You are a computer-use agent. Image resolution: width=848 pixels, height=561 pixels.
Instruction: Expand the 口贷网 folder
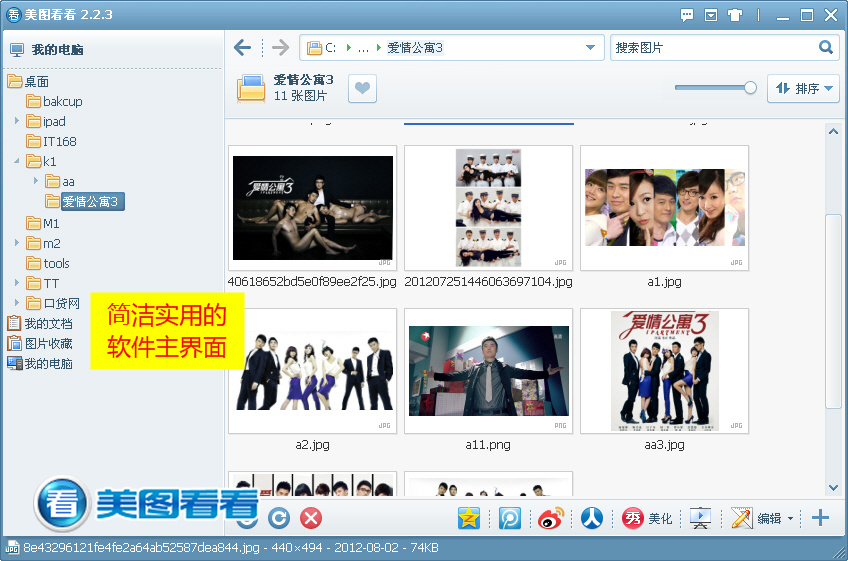coord(17,303)
